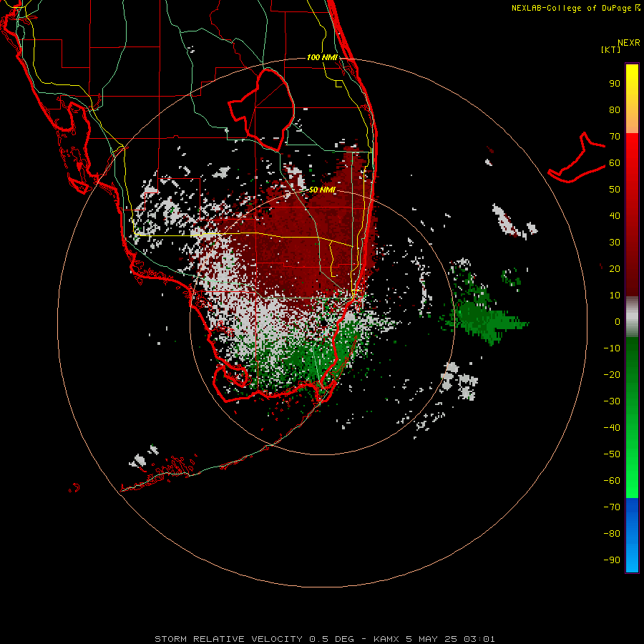Screen dimensions: 644x644
Task: Select the 80 value on the velocity scale
Action: click(x=615, y=109)
